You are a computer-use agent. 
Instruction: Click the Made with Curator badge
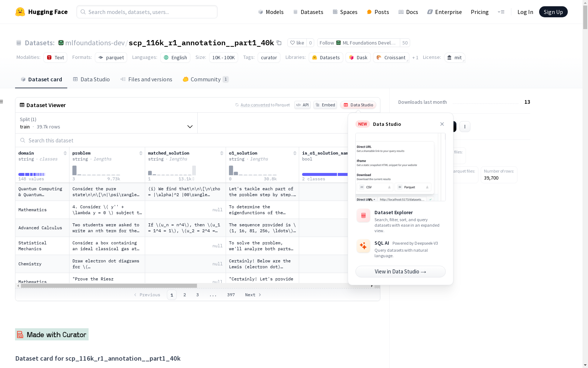52,334
